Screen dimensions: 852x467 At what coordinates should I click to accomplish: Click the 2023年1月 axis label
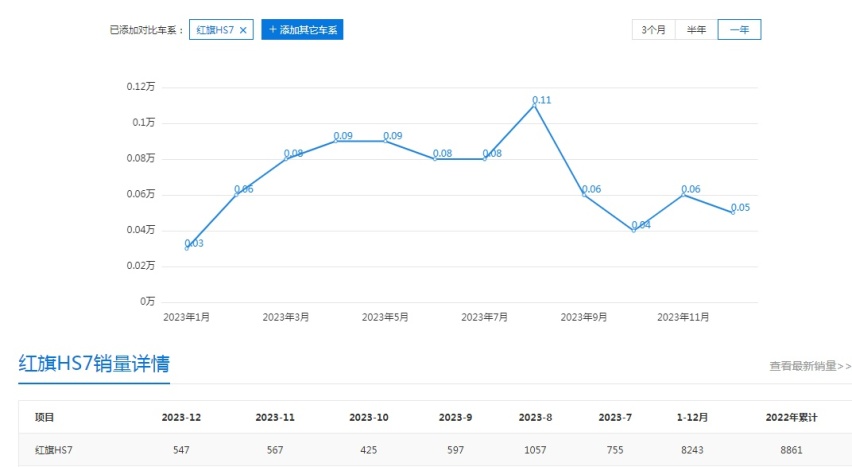(186, 317)
